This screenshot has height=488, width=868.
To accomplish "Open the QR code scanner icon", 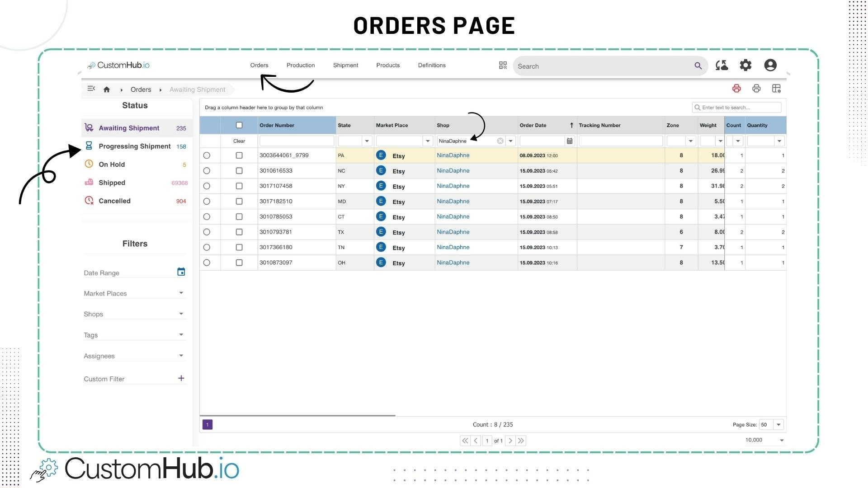I will point(503,66).
